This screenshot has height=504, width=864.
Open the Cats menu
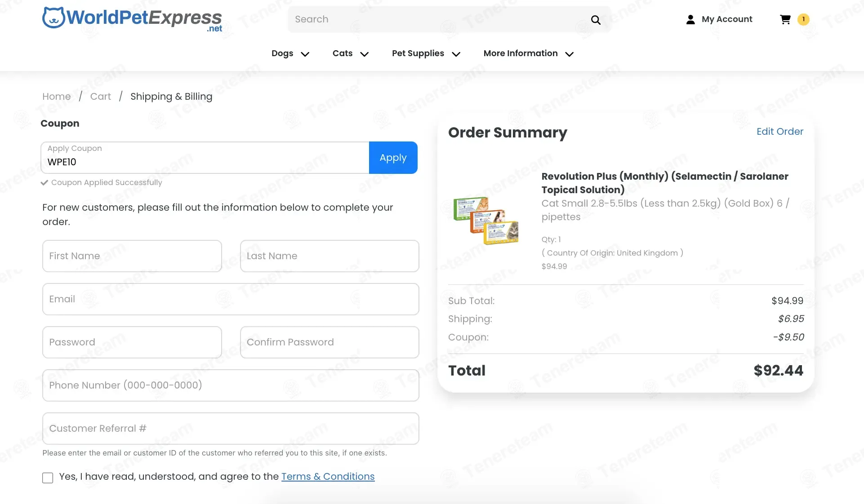tap(343, 53)
